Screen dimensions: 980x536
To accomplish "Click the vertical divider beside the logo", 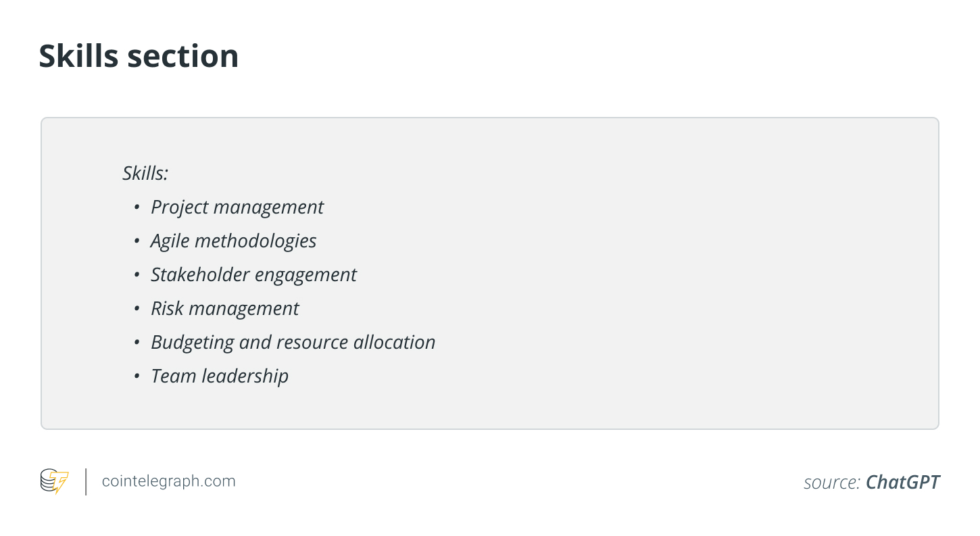I will point(86,482).
